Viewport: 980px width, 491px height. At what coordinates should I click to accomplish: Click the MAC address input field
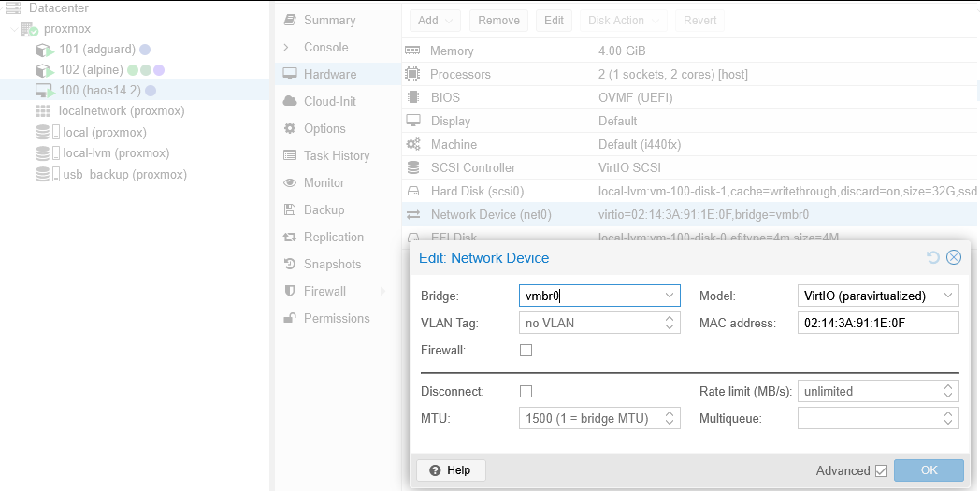tap(878, 323)
